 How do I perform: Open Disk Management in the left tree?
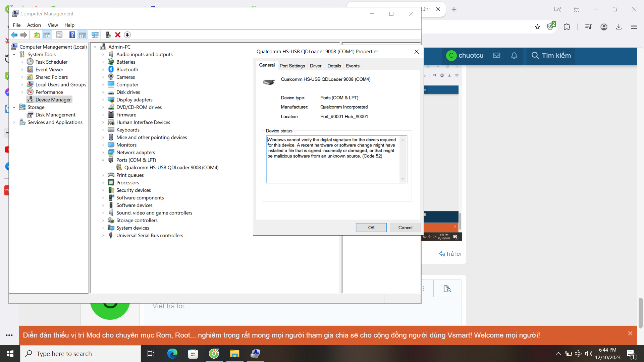(55, 115)
